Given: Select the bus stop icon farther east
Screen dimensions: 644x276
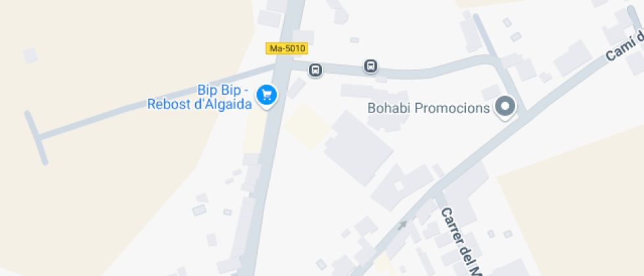Looking at the screenshot, I should tap(371, 66).
